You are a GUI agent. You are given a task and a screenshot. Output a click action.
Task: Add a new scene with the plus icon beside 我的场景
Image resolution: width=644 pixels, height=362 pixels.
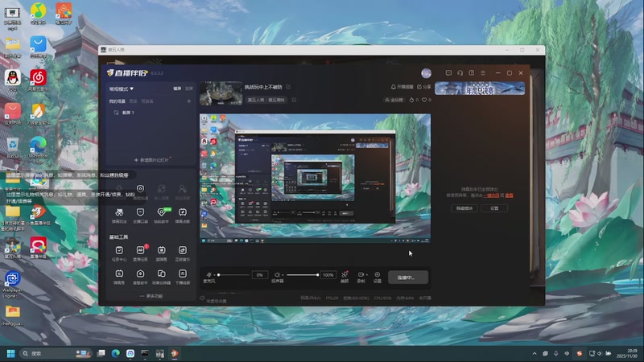(189, 101)
